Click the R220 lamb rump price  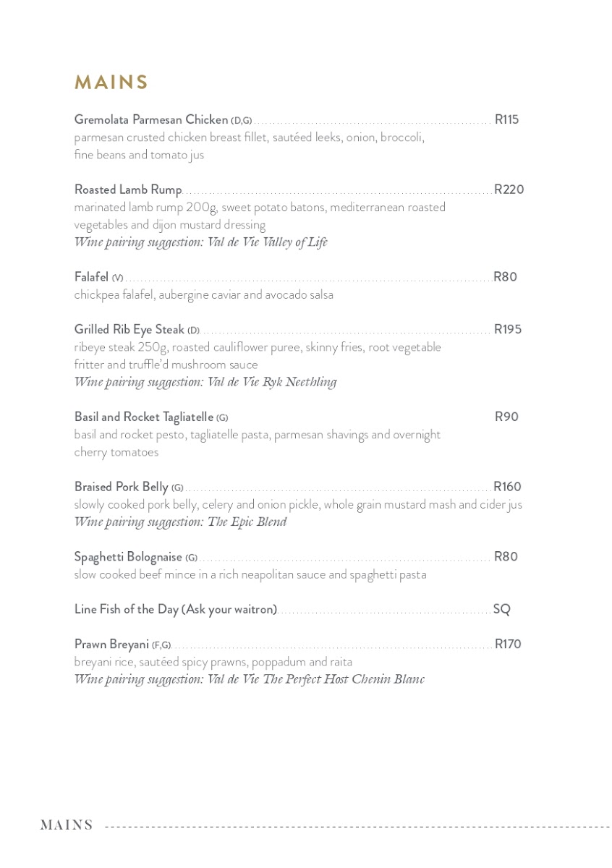(x=509, y=190)
